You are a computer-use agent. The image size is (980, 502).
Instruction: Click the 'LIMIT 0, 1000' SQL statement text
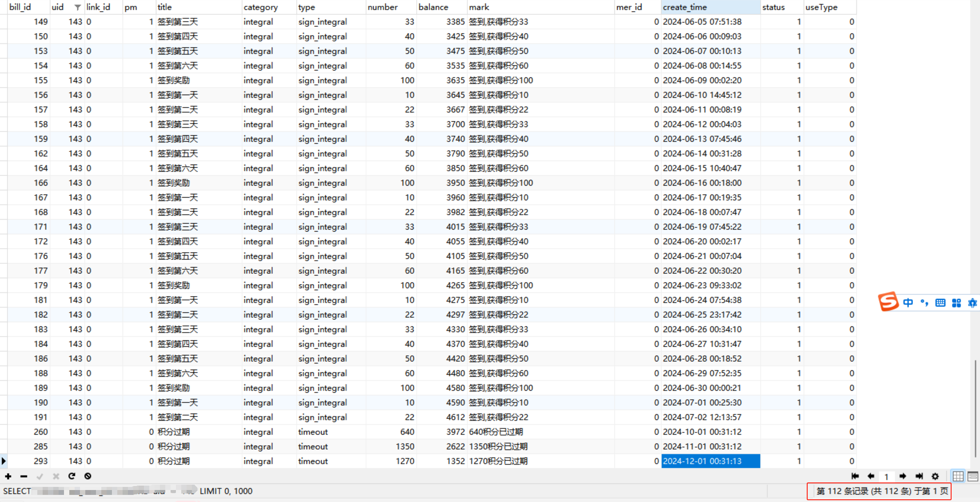(x=226, y=491)
